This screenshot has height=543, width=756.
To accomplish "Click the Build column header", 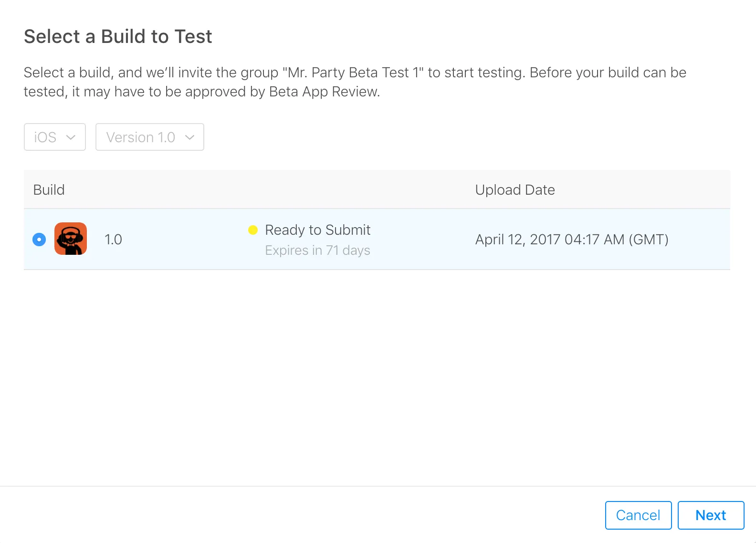I will point(49,190).
